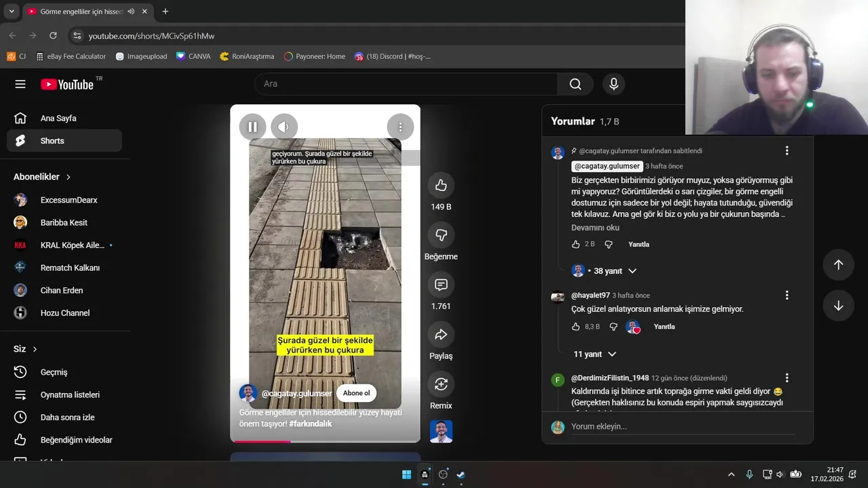Viewport: 868px width, 488px height.
Task: Open the Rematch Kalkanı subscription
Action: coord(64,268)
